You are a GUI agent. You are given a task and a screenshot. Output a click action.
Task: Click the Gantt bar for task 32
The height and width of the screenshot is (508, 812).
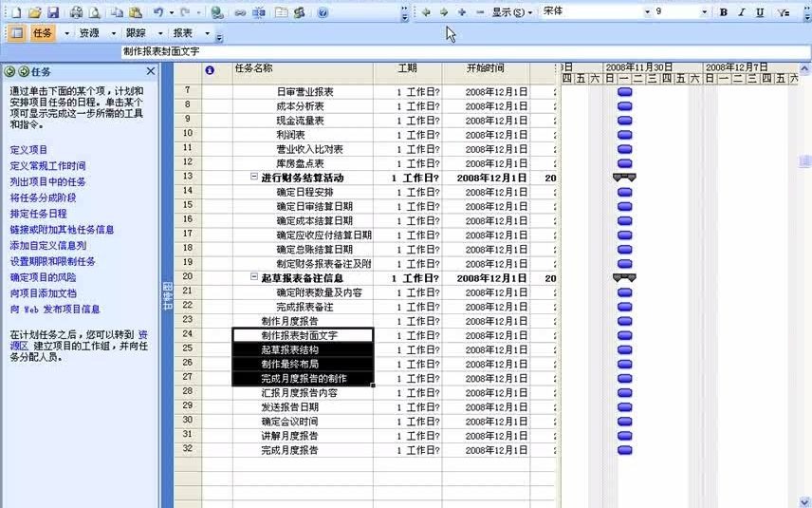(625, 450)
